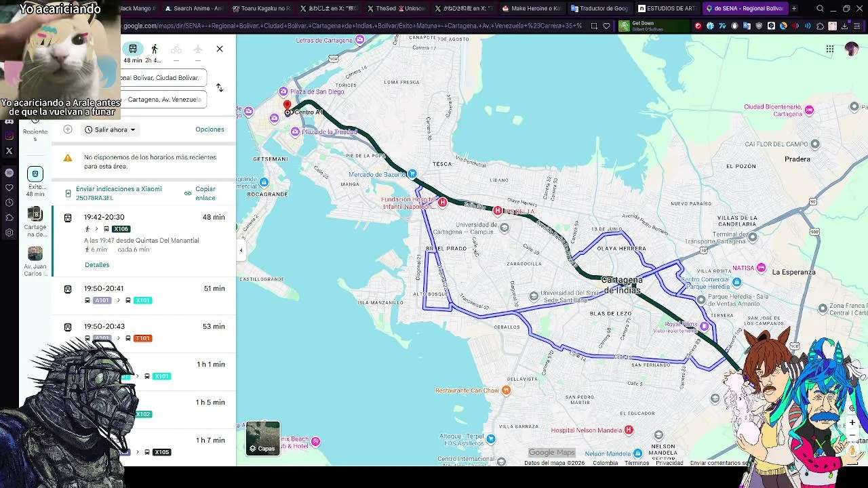Open the Capas map layers thumbnail

(x=263, y=438)
